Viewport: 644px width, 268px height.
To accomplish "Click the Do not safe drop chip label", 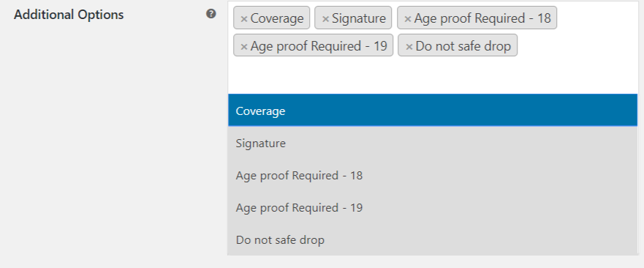I will [x=463, y=46].
